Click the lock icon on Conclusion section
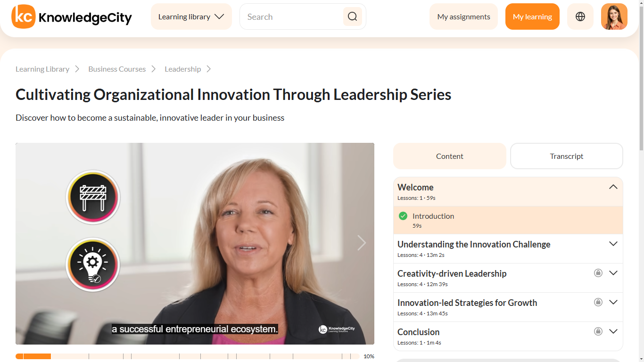Image resolution: width=644 pixels, height=362 pixels. click(x=598, y=331)
